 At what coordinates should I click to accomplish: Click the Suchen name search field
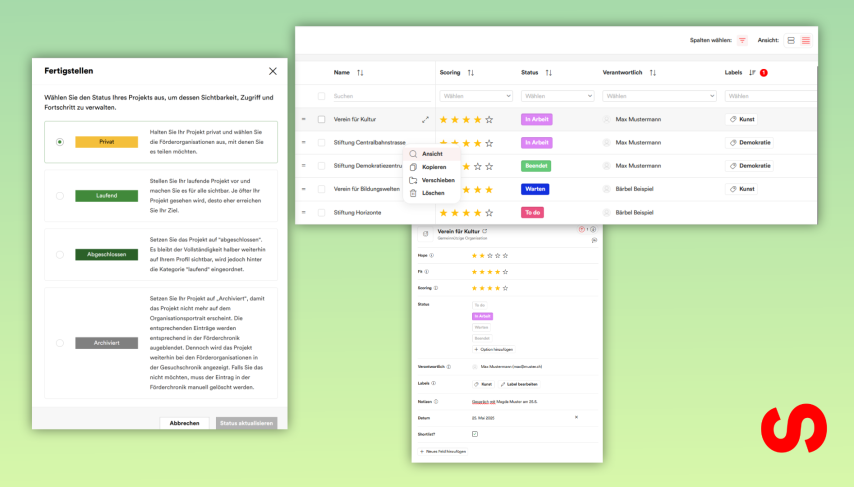[x=380, y=96]
